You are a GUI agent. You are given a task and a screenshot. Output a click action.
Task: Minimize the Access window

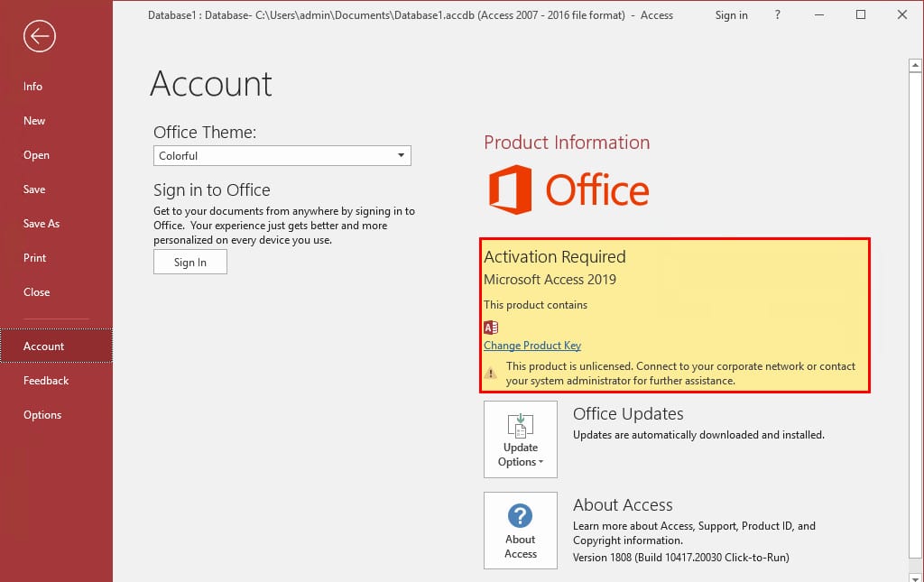(x=819, y=14)
